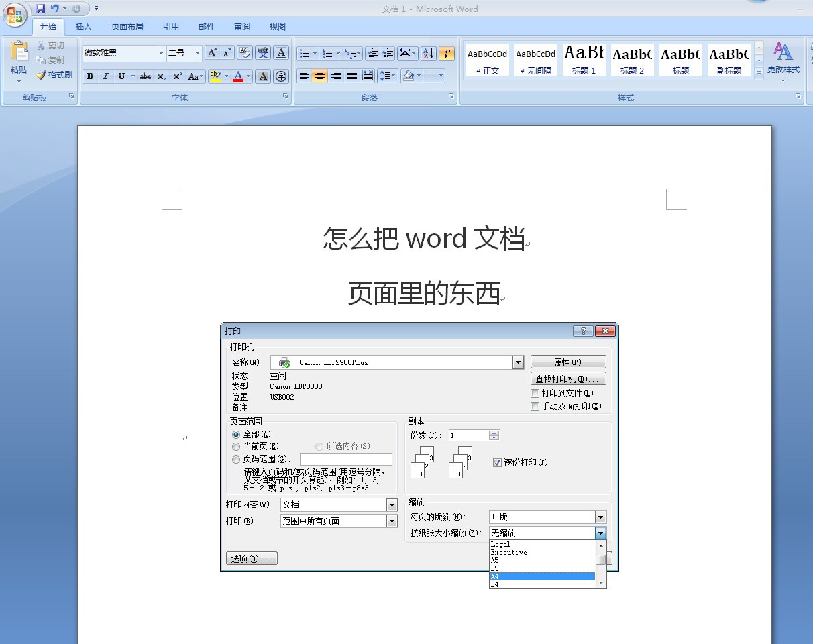Select A5 from the paper size list

[495, 559]
